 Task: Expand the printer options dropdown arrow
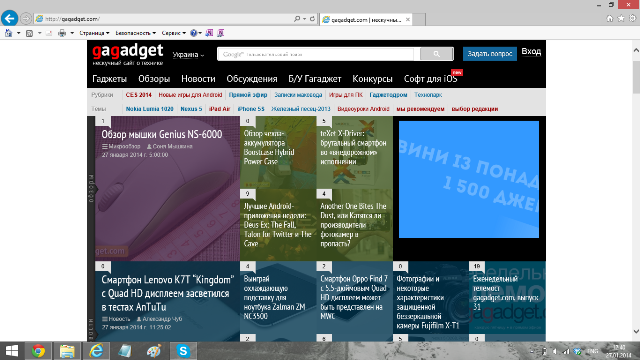[72, 33]
